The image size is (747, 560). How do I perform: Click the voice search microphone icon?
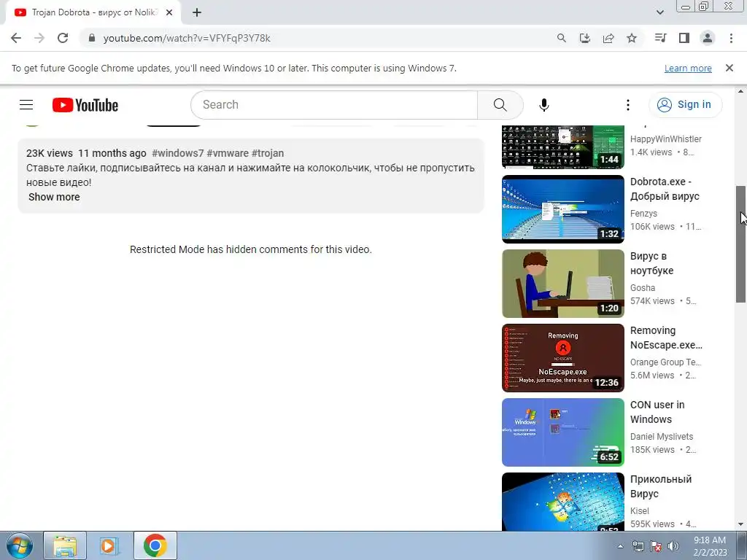coord(544,105)
